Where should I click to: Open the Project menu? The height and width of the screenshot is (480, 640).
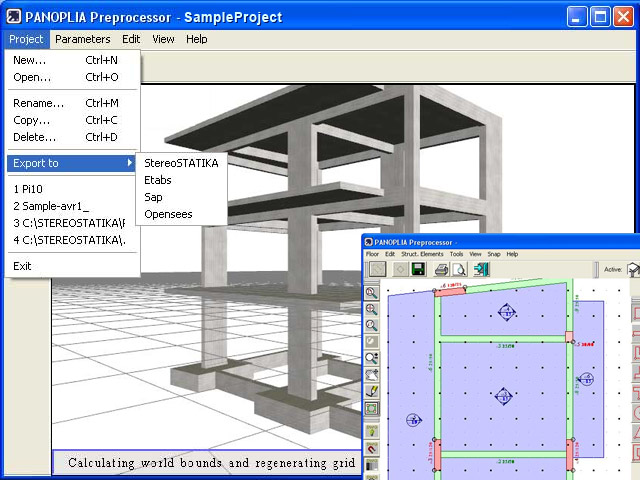26,39
